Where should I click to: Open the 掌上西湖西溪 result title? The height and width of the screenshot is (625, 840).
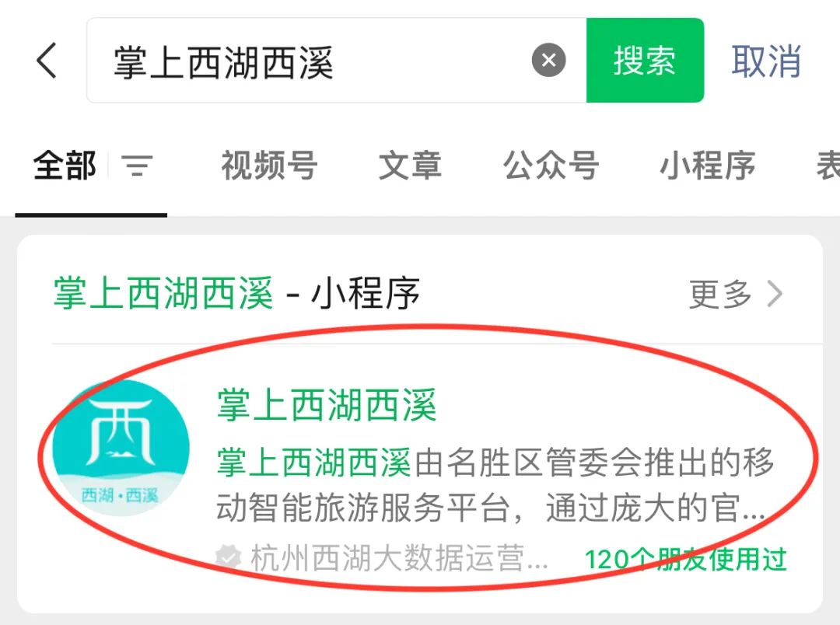327,405
